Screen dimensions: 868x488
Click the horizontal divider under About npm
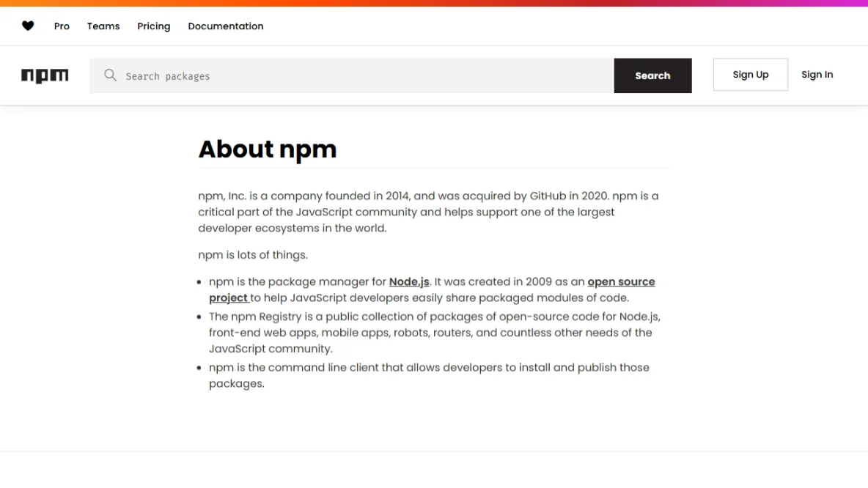[x=433, y=167]
